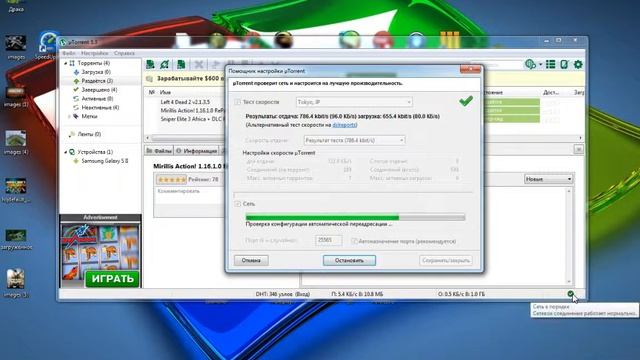The height and width of the screenshot is (360, 640).
Task: Click the ИГРАТЬ advertisement button
Action: pos(112,279)
